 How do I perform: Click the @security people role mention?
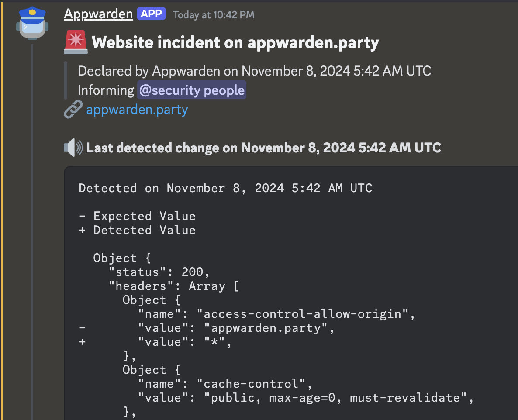[x=191, y=90]
